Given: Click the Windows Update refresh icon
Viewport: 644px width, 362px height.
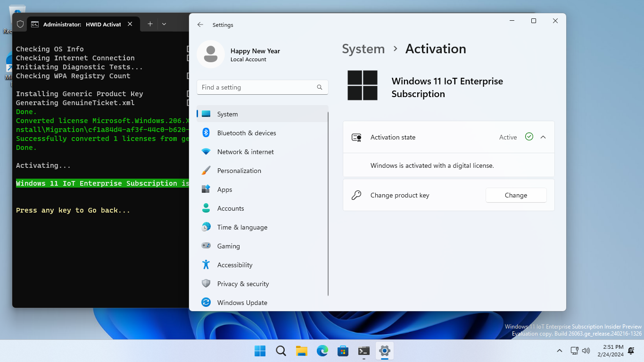Looking at the screenshot, I should click(206, 303).
